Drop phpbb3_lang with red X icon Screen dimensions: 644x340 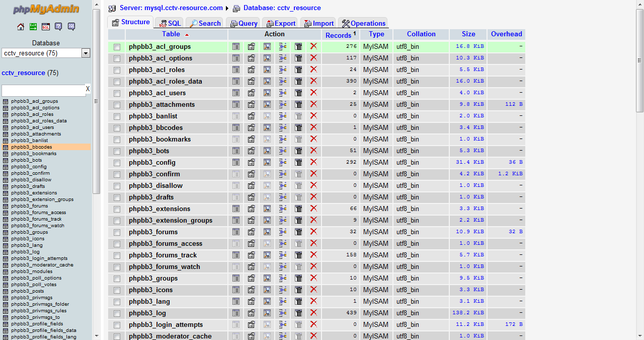313,301
